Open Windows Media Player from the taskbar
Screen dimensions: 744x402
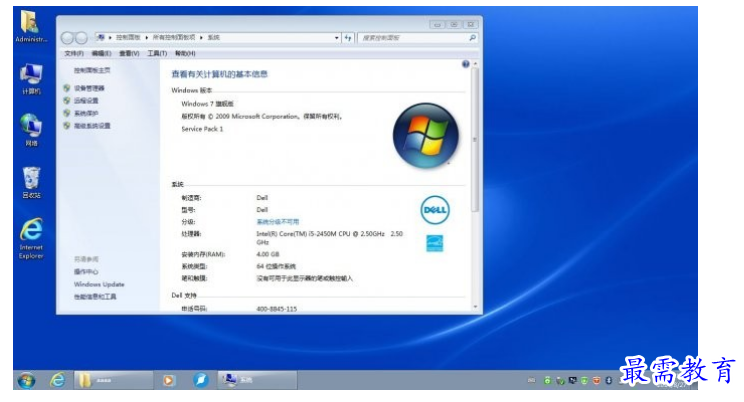coord(168,380)
